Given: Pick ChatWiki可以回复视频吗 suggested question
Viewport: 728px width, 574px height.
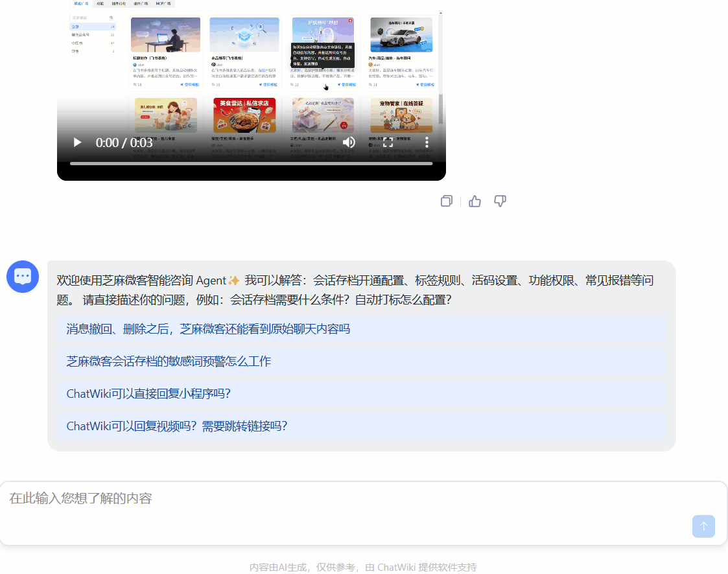Looking at the screenshot, I should click(362, 426).
